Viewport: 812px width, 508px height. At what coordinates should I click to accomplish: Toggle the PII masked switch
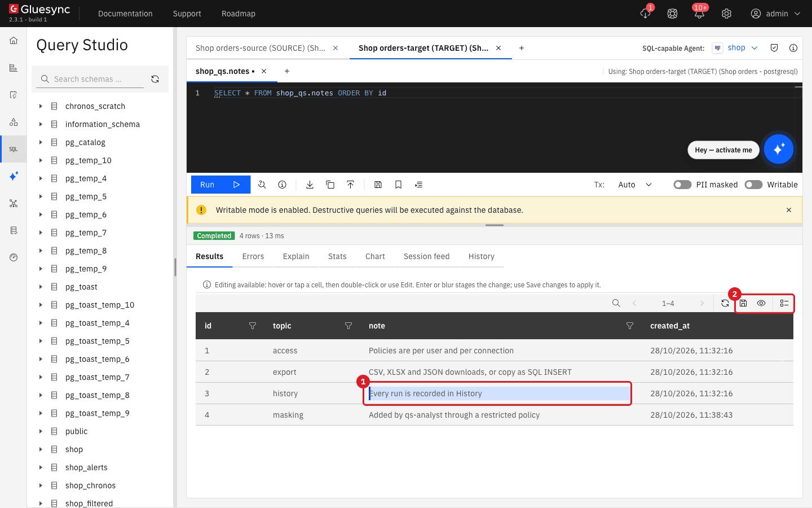click(682, 185)
